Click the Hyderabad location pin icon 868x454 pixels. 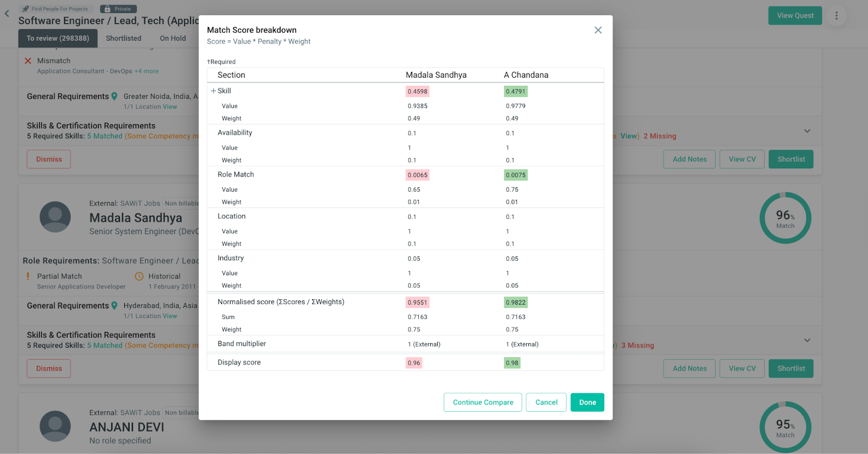pyautogui.click(x=114, y=306)
